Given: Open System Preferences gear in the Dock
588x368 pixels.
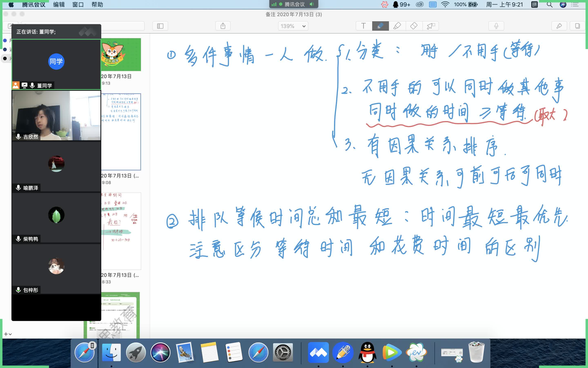Looking at the screenshot, I should (283, 352).
